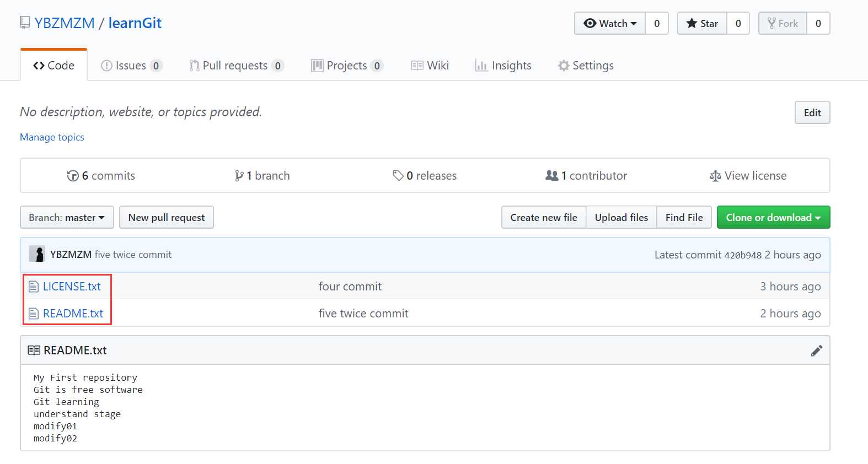Click Create new file
The width and height of the screenshot is (868, 464).
tap(544, 217)
